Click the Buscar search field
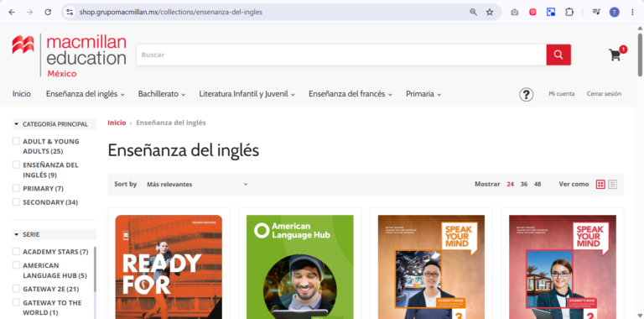Viewport: 644px width, 319px height. pos(341,55)
